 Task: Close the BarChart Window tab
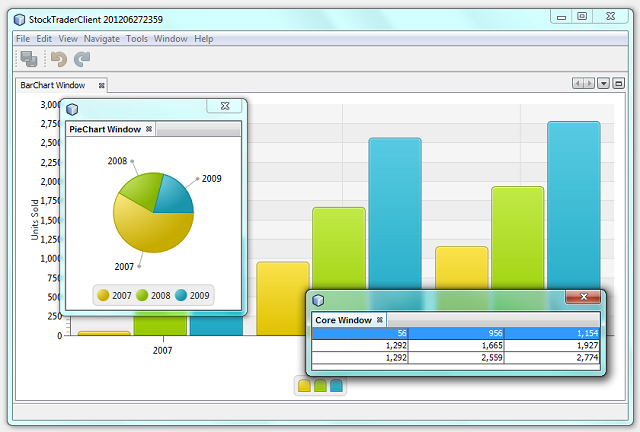(x=101, y=86)
